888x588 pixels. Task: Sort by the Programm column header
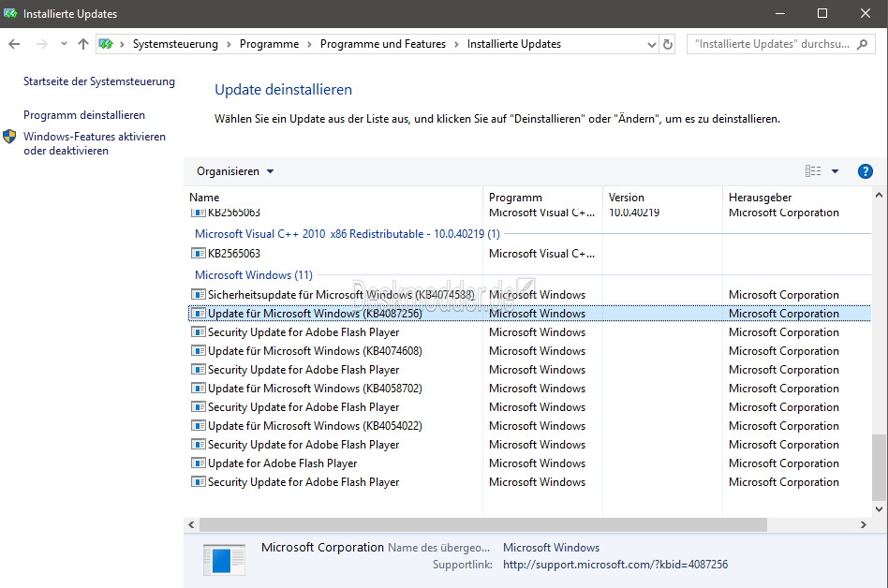[x=542, y=198]
